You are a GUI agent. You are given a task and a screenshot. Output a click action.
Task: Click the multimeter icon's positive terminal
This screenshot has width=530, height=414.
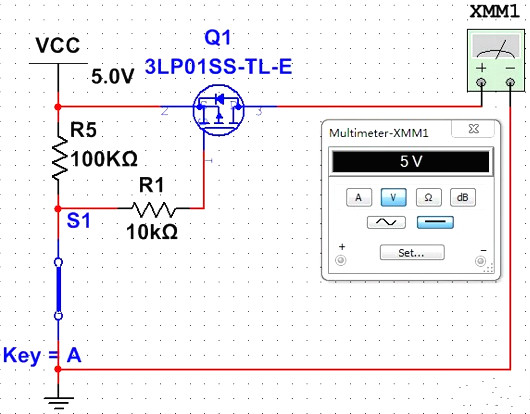click(481, 82)
